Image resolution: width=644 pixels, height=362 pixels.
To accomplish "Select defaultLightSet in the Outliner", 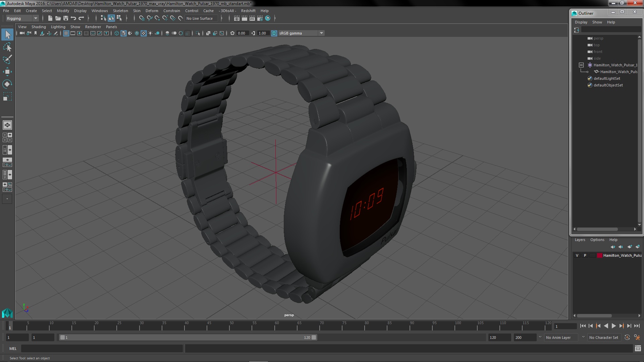I will coord(606,78).
